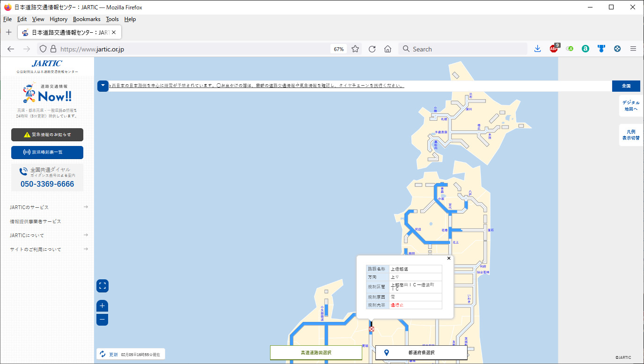Click the fullscreen map icon

(103, 286)
